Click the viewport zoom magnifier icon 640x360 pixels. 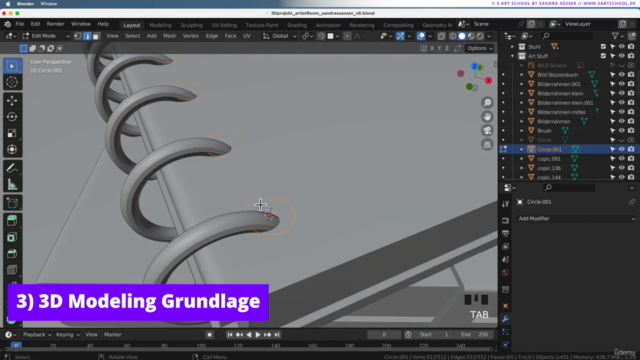pos(487,102)
